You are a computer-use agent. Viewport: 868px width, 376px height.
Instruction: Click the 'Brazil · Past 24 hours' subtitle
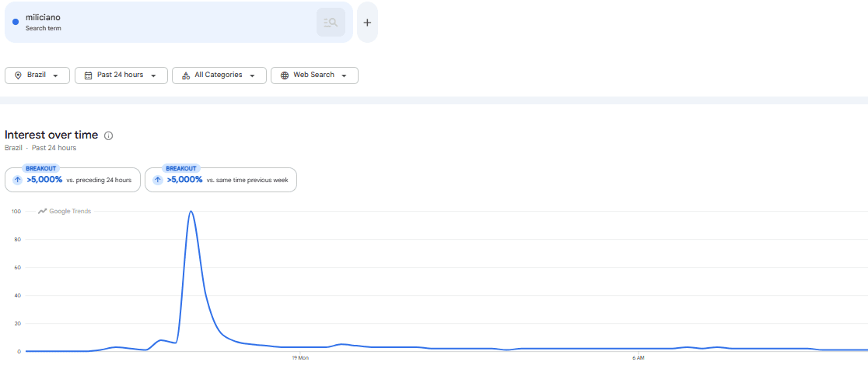coord(40,148)
